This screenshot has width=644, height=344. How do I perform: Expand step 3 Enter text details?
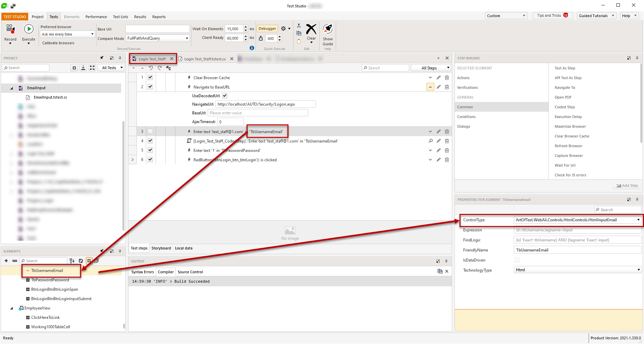tap(430, 131)
